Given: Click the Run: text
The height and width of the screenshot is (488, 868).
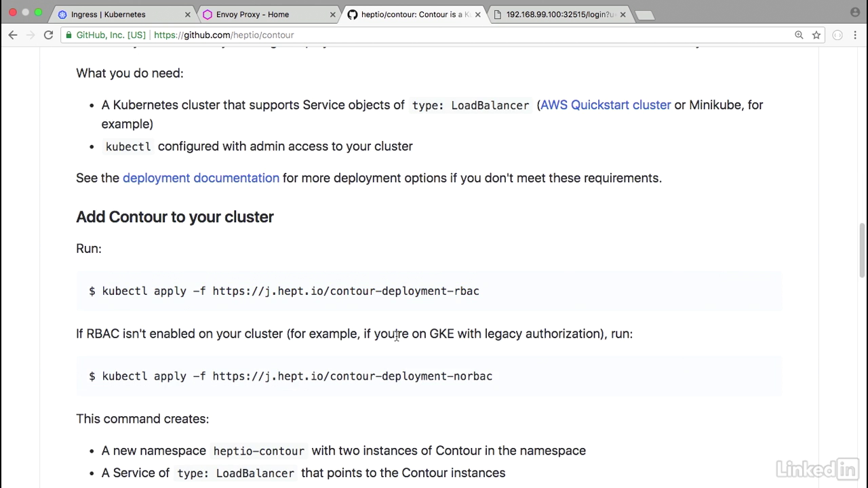Looking at the screenshot, I should pos(89,249).
